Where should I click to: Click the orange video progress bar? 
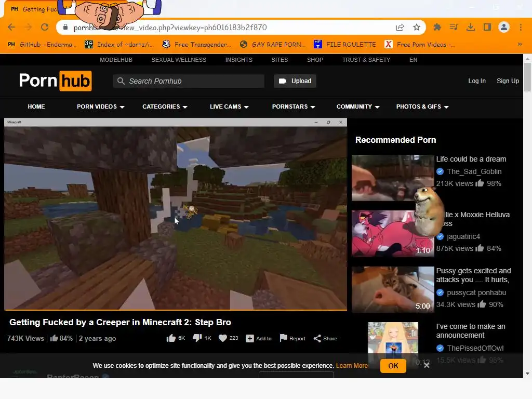[176, 310]
